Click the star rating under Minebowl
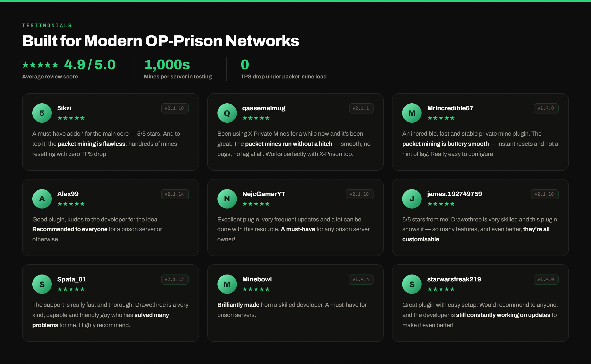The image size is (591, 364). click(x=256, y=289)
